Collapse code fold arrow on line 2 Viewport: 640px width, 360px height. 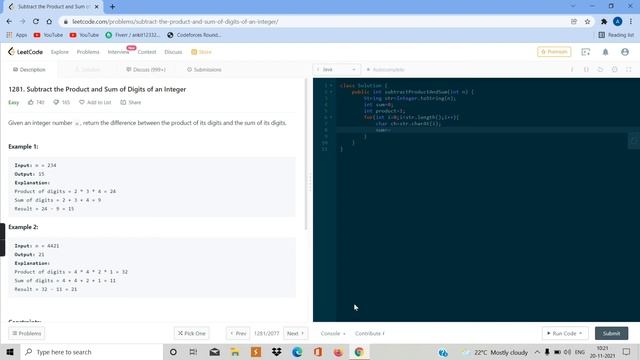coord(331,92)
